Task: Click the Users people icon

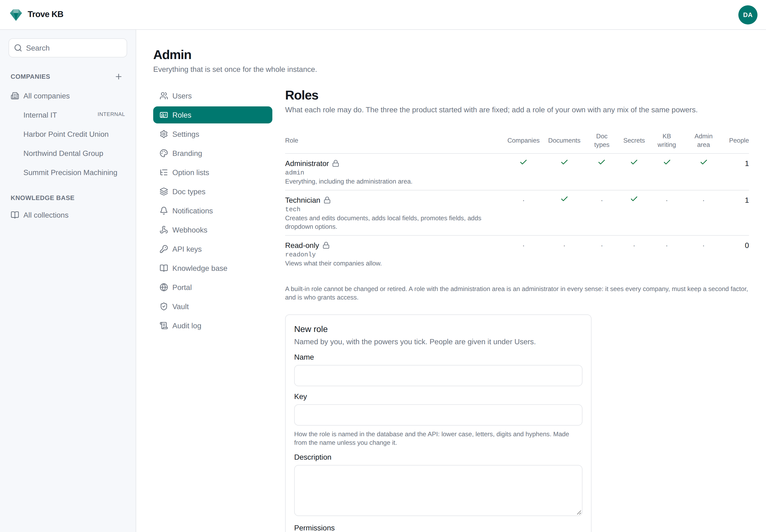Action: 164,96
